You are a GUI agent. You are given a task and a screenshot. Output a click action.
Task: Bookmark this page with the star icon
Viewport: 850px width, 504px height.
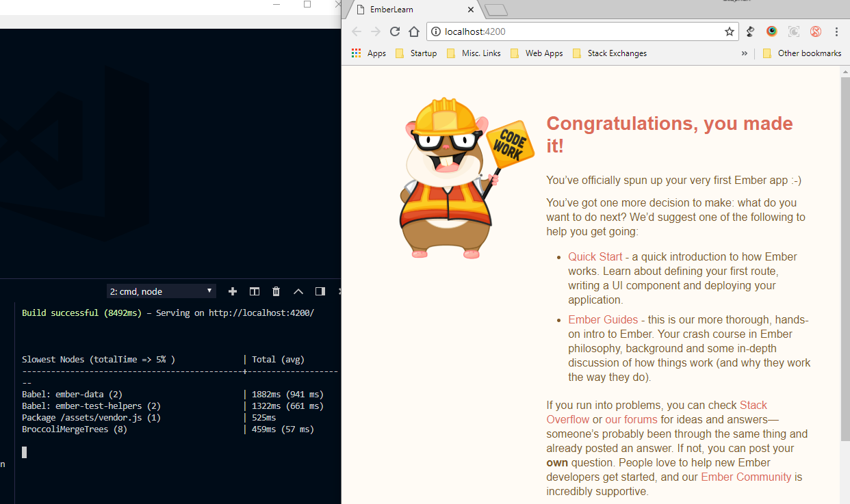click(x=730, y=31)
